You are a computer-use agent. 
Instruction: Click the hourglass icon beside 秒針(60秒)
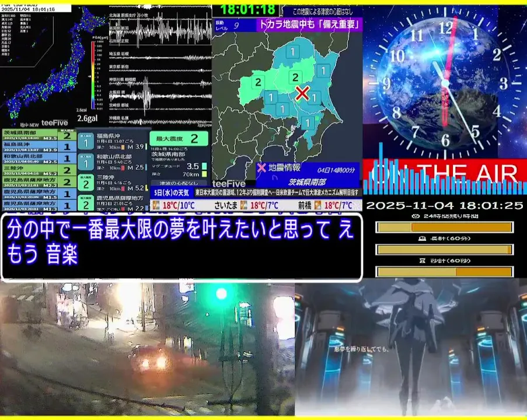(x=423, y=261)
